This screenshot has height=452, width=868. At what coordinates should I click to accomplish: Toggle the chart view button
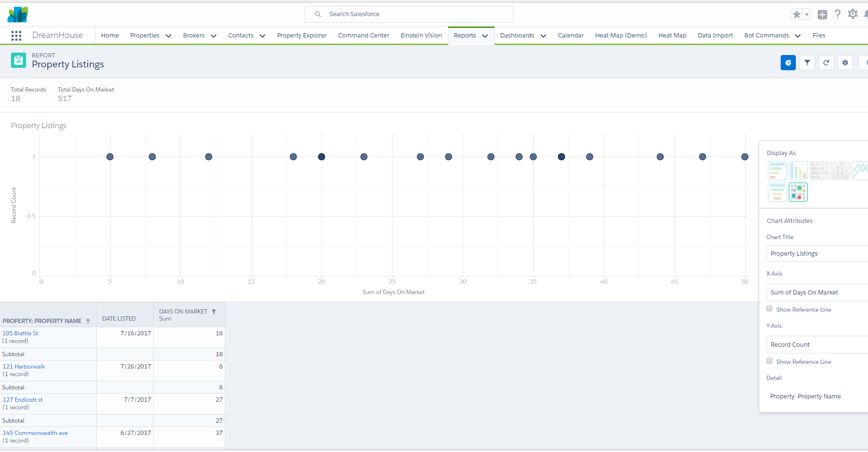(788, 63)
